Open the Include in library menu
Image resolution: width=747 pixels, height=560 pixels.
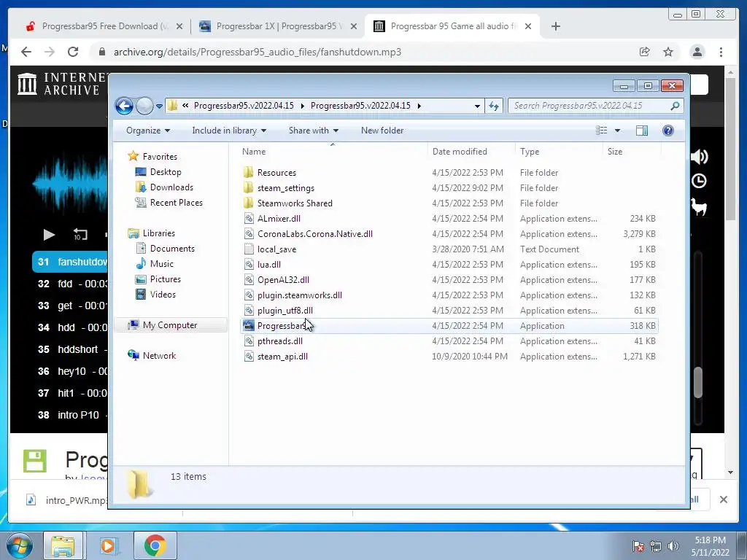tap(229, 131)
